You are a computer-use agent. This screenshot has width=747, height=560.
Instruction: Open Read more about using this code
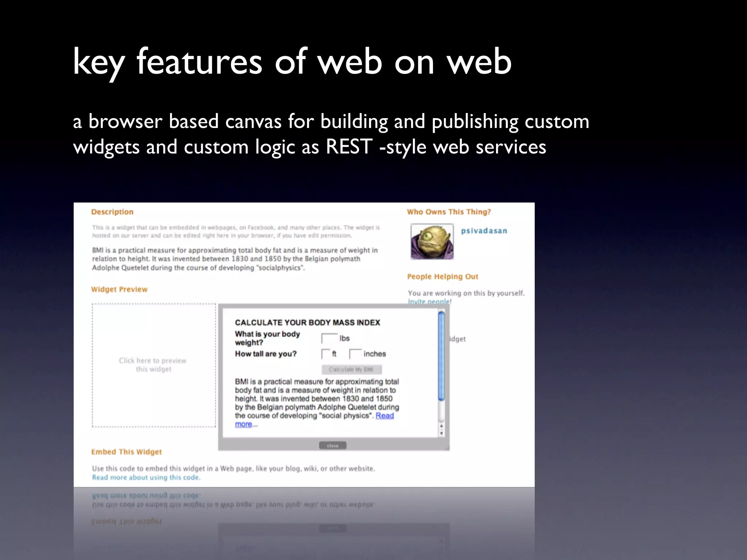click(146, 477)
